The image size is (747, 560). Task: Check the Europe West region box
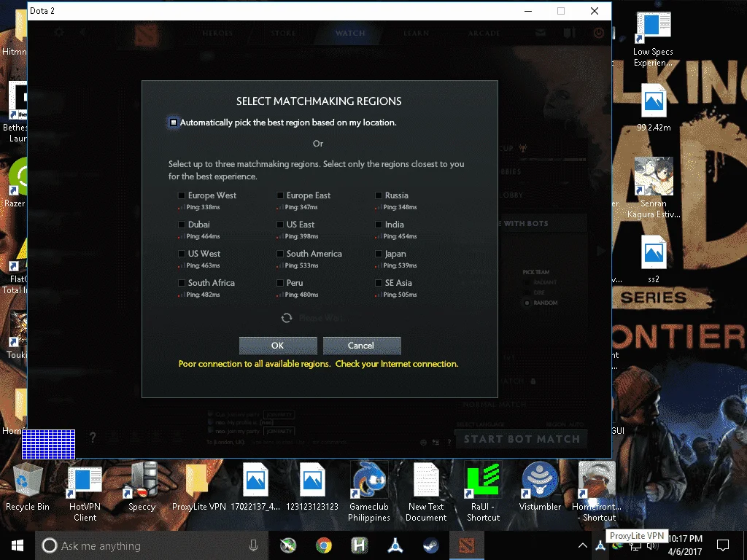pyautogui.click(x=182, y=195)
